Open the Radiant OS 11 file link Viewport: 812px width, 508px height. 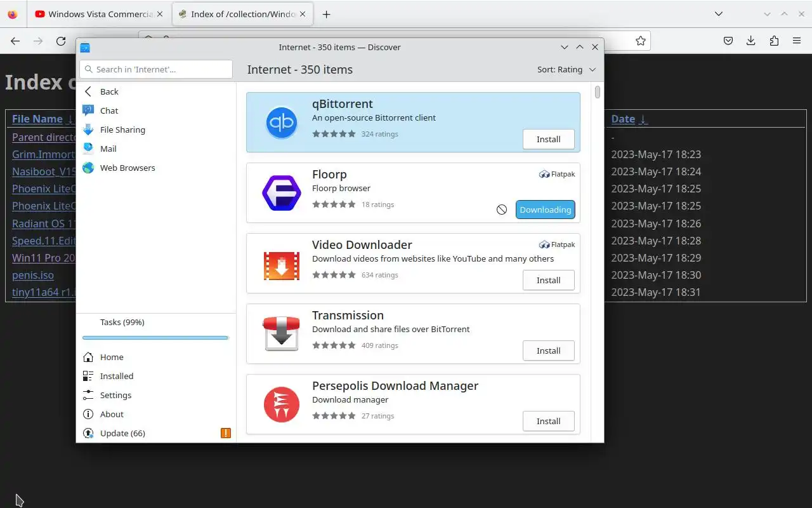pos(44,224)
